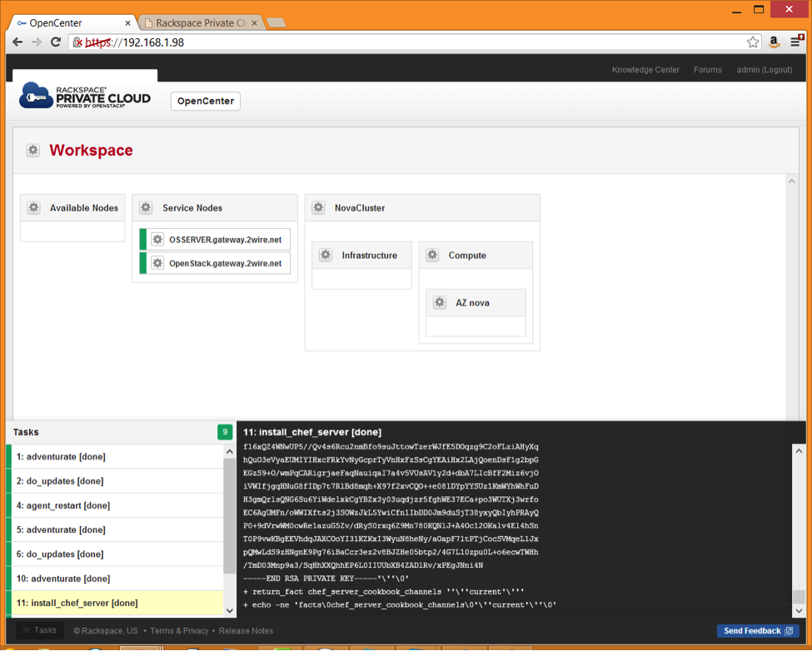The height and width of the screenshot is (651, 812).
Task: Log out via admin (Logout) link
Action: [764, 70]
